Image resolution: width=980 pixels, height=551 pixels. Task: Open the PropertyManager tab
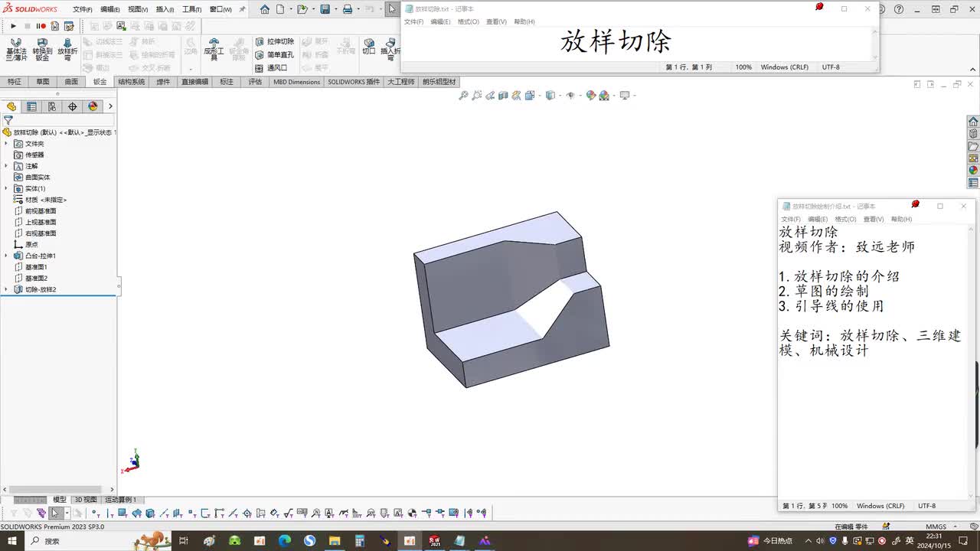tap(31, 106)
